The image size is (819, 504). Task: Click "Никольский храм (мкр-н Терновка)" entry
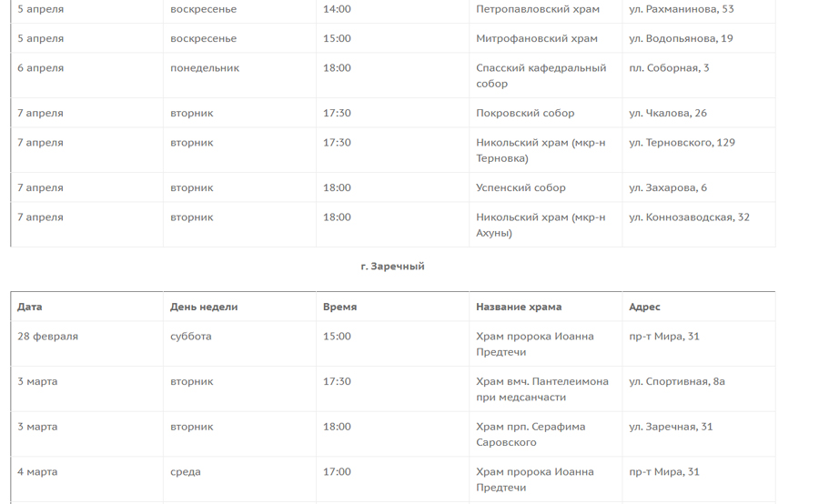[541, 150]
